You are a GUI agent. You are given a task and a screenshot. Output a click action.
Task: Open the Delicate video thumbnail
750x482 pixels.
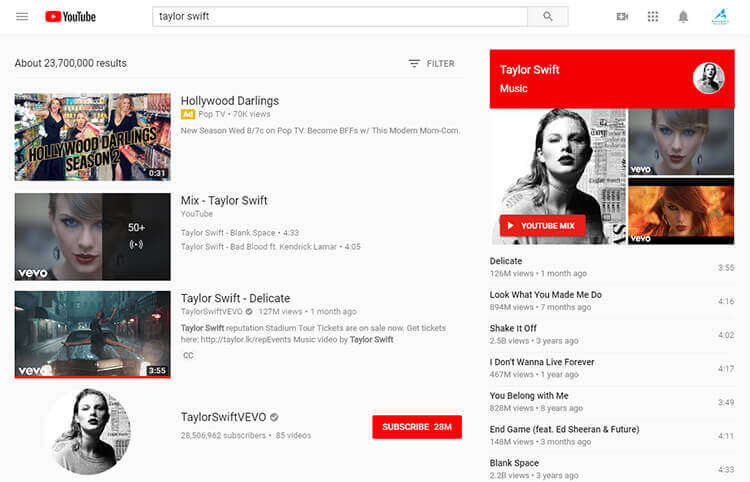pos(92,335)
